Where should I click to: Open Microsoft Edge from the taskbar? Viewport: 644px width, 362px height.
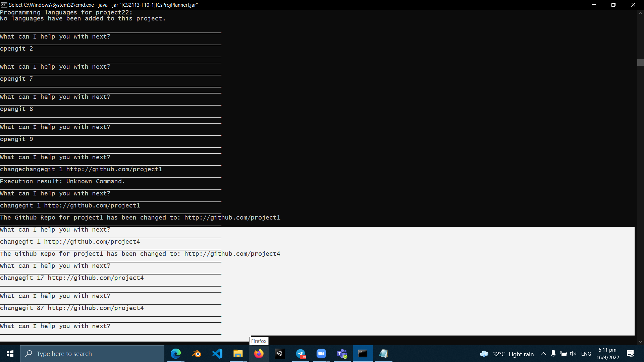tap(175, 354)
